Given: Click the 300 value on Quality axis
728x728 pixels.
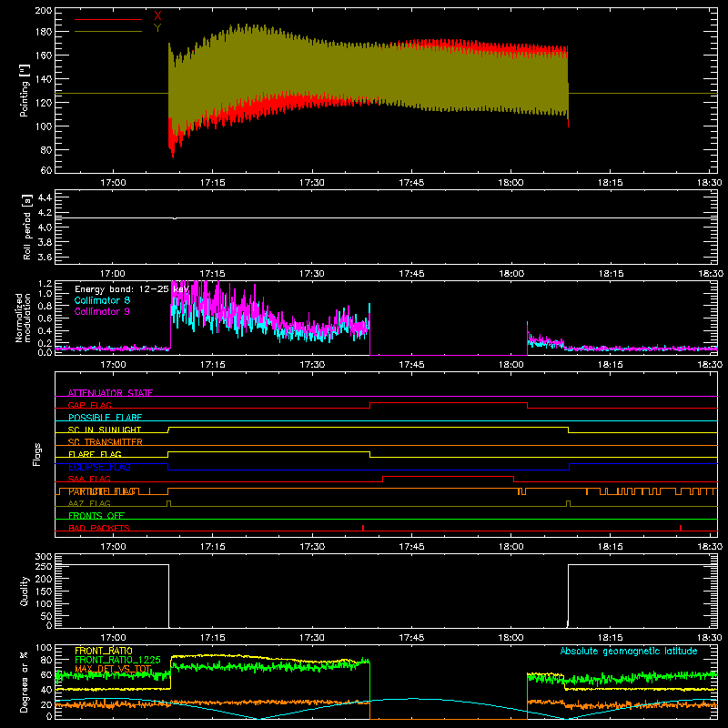Looking at the screenshot, I should 44,557.
